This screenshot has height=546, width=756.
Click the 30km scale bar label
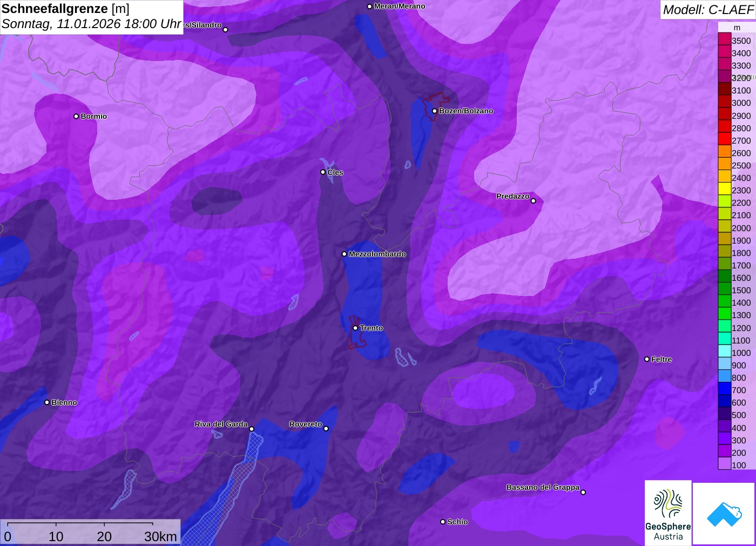[160, 536]
